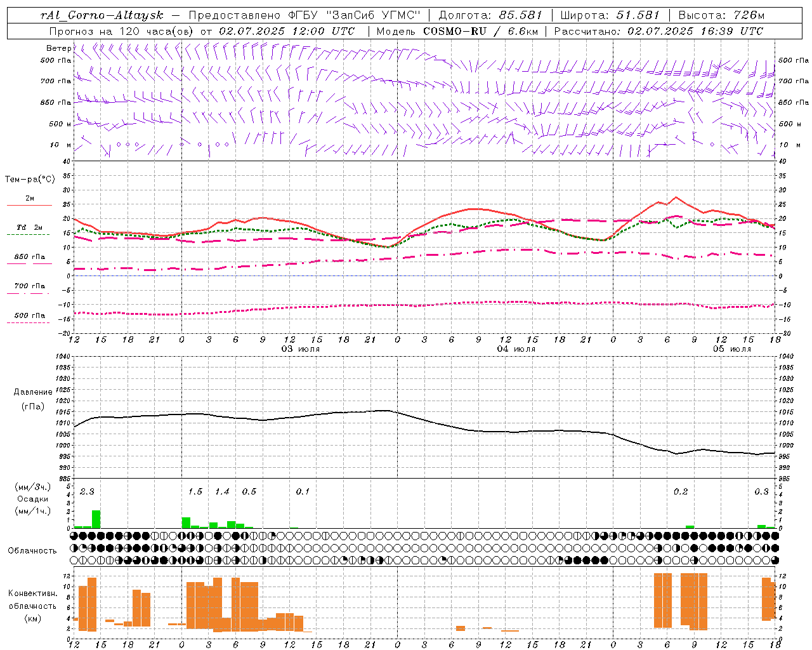Click the 'Осадки' precipitation panel label
This screenshot has width=812, height=650.
[32, 498]
